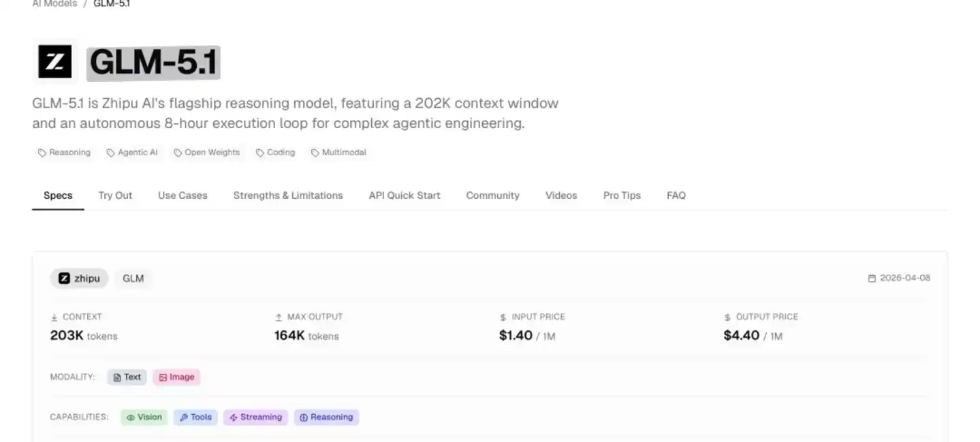Viewport: 980px width, 442px height.
Task: Click the zhipu provider badge icon
Action: tap(65, 279)
